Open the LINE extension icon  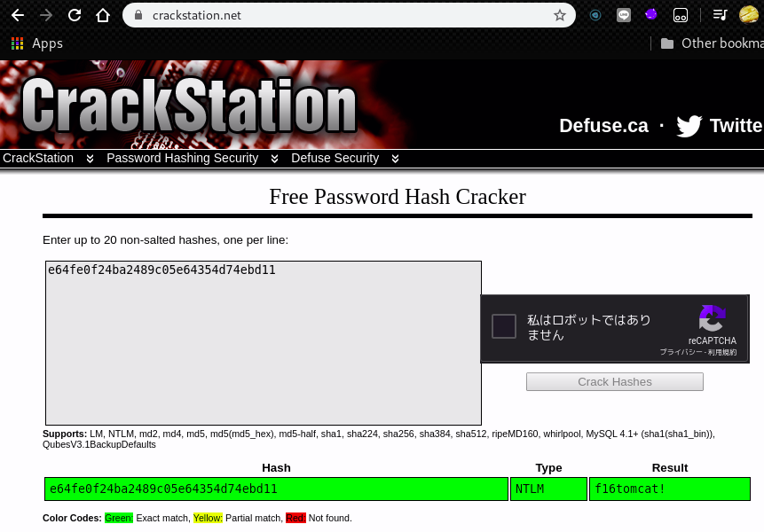623,15
